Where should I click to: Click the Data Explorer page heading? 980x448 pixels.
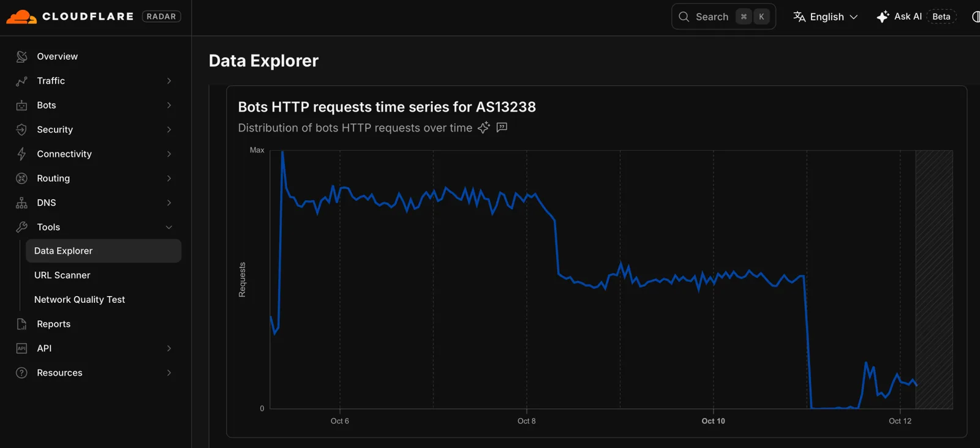click(x=263, y=61)
